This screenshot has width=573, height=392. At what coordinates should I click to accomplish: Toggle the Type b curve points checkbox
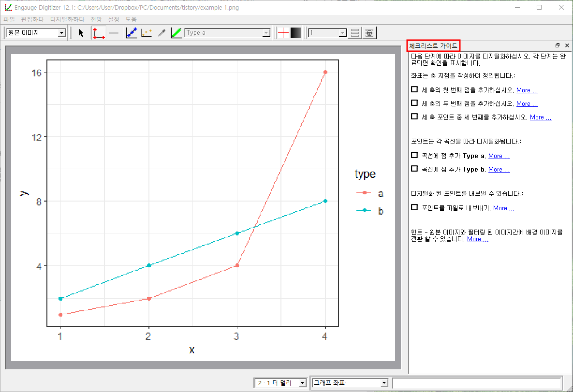coord(414,169)
